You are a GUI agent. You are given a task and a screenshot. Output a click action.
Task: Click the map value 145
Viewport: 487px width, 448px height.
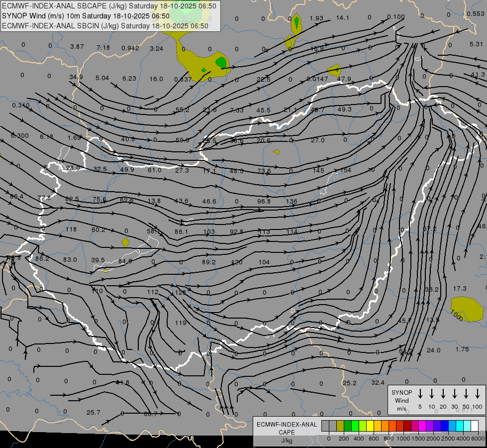click(318, 170)
